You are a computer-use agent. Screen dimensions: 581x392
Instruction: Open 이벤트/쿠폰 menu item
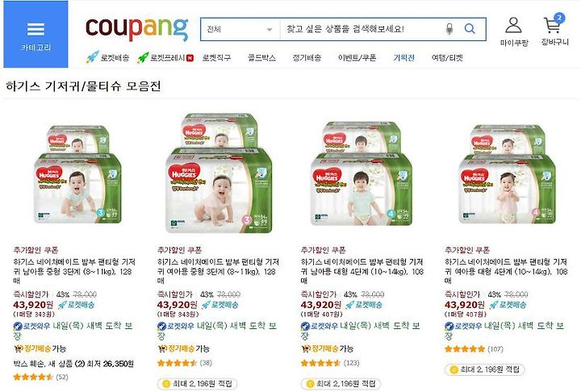[x=357, y=58]
